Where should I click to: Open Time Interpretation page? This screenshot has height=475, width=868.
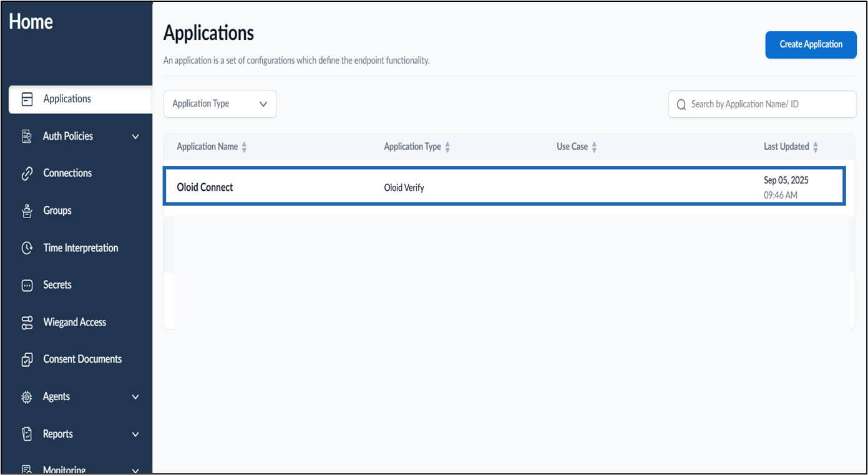(x=80, y=248)
